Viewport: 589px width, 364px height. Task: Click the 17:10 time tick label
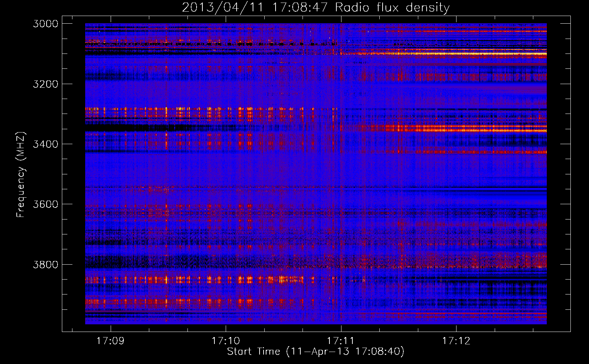click(x=226, y=341)
